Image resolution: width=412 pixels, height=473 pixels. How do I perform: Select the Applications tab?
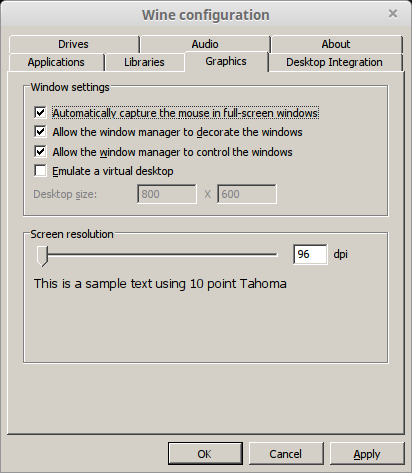[x=56, y=62]
